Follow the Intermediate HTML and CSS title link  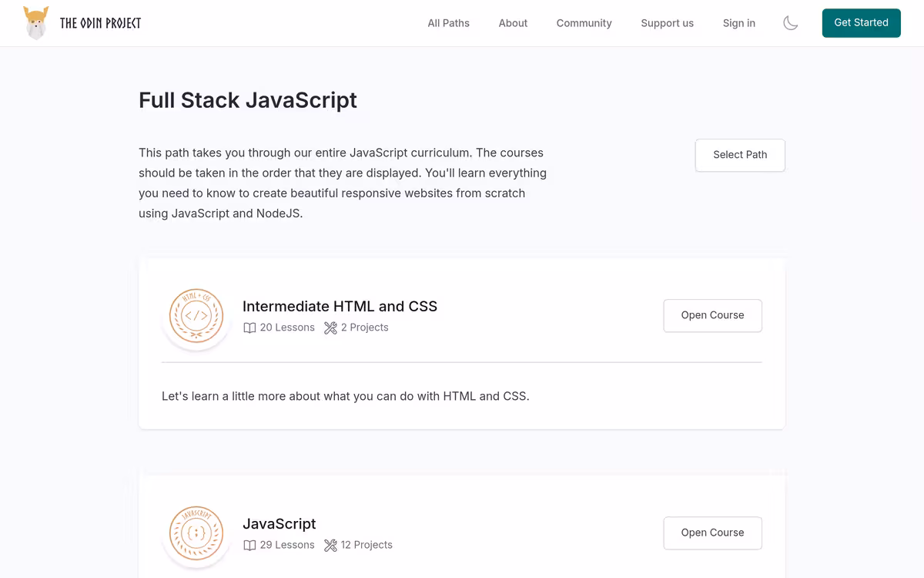(340, 306)
